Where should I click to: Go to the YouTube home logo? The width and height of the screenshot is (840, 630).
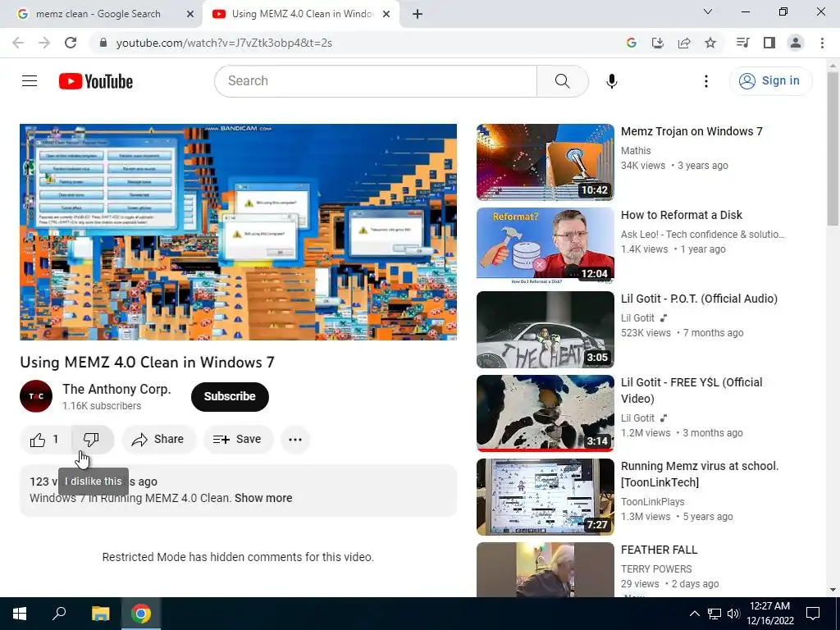pyautogui.click(x=96, y=81)
